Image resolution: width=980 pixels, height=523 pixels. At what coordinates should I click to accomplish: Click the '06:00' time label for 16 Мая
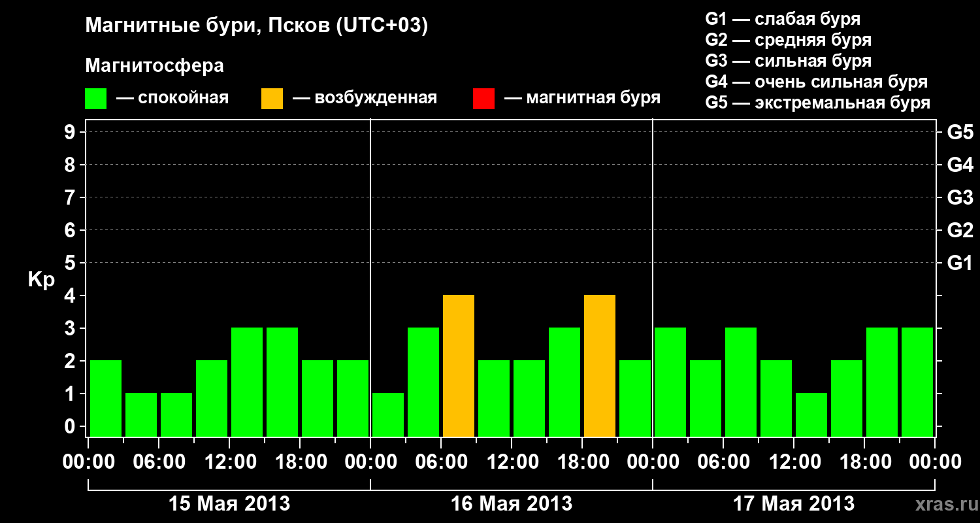441,462
